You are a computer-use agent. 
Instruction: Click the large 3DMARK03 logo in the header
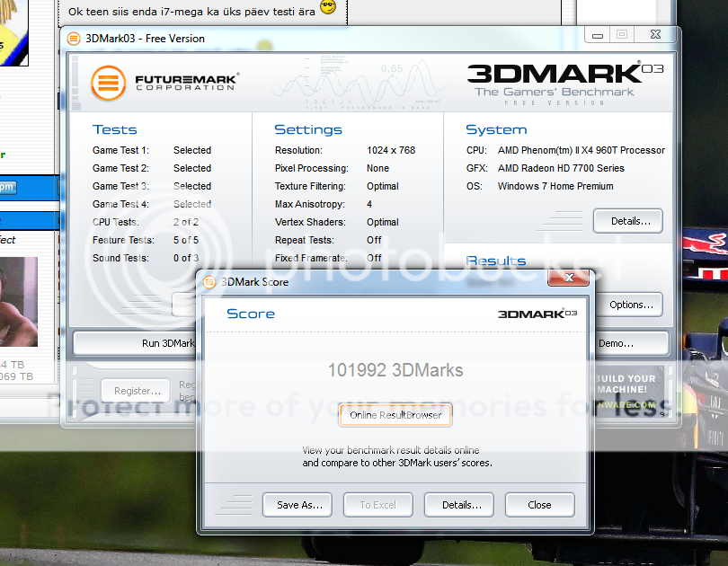[565, 73]
